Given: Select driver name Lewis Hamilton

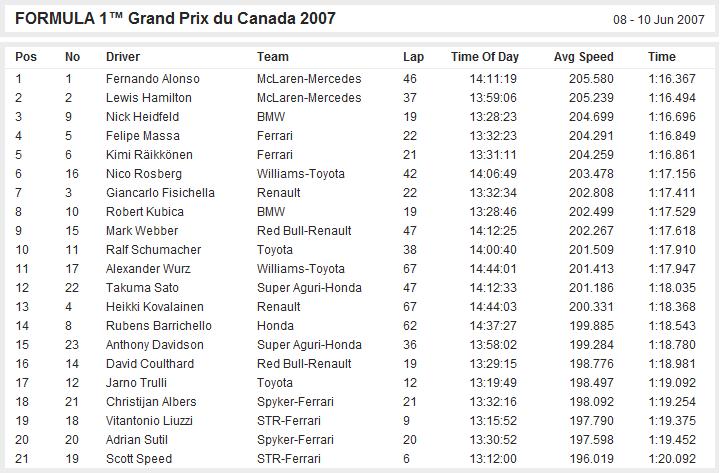Looking at the screenshot, I should click(149, 97).
